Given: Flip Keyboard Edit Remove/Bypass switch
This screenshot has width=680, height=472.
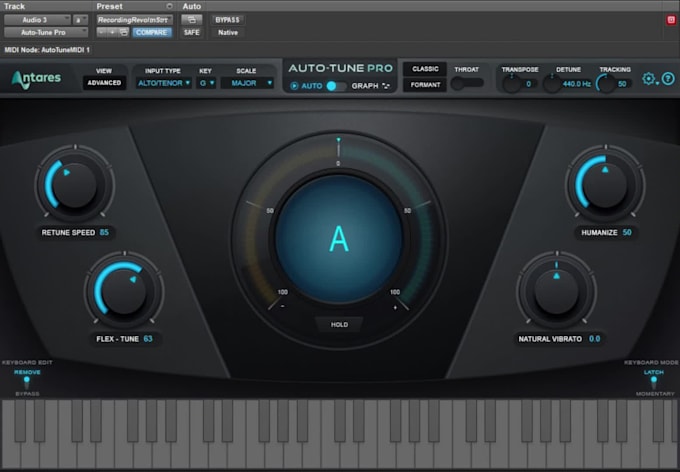Looking at the screenshot, I should coord(27,383).
